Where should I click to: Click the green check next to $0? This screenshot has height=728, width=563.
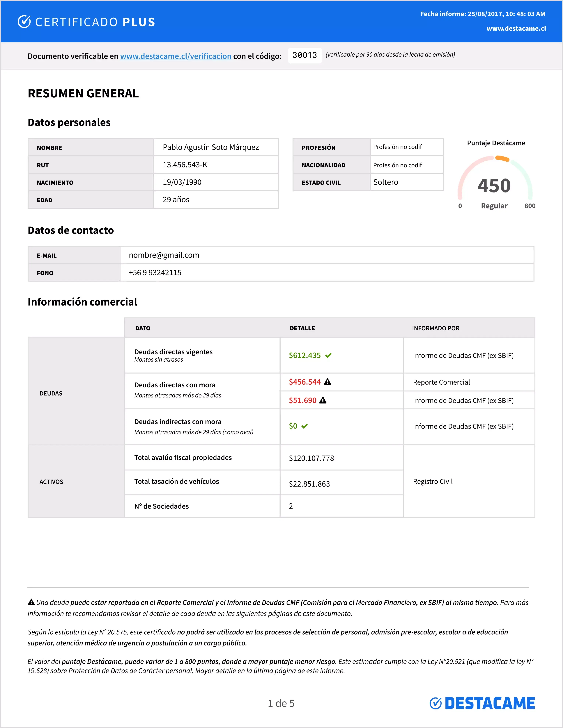click(304, 426)
